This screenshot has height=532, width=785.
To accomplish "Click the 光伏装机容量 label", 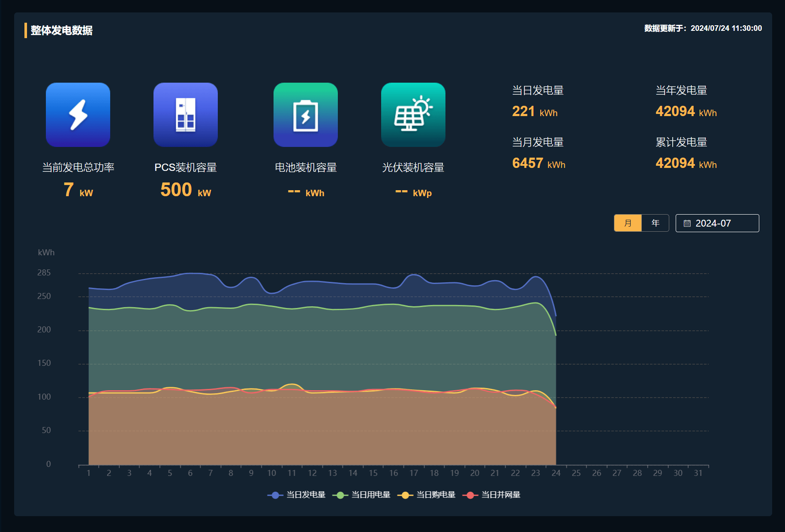I will coord(413,167).
